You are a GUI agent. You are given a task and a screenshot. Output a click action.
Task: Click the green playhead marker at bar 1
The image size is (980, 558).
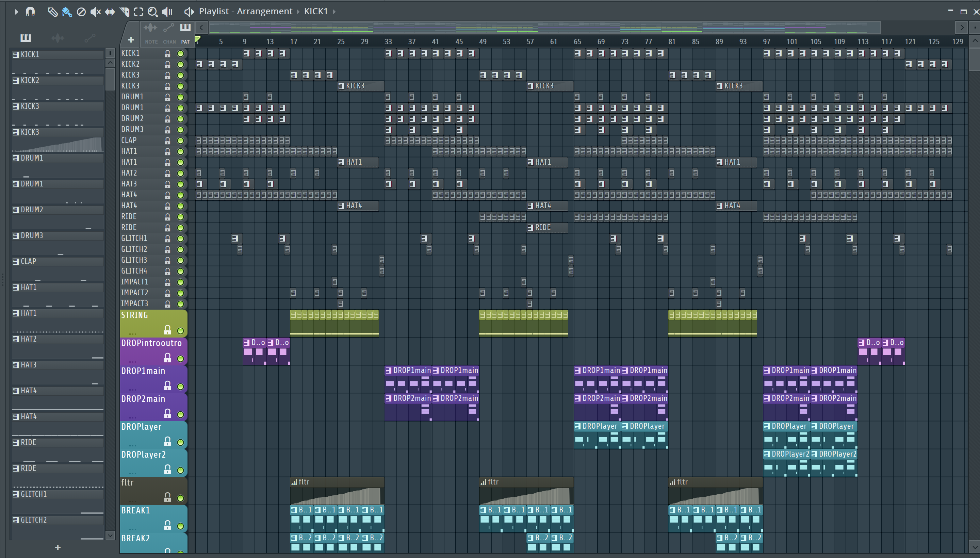click(x=198, y=39)
